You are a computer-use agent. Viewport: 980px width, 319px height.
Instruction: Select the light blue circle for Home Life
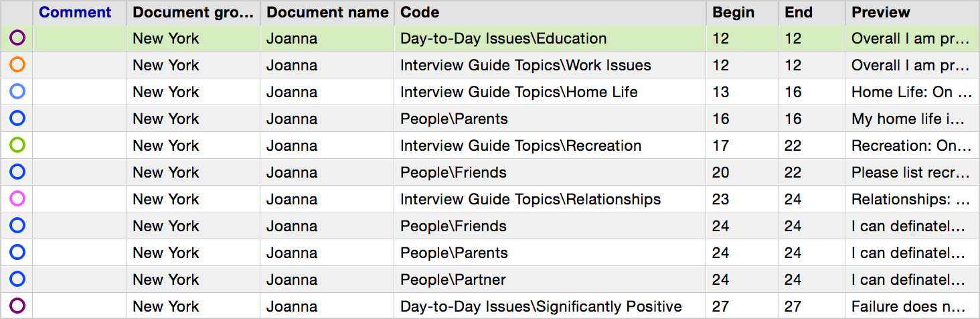click(x=17, y=92)
